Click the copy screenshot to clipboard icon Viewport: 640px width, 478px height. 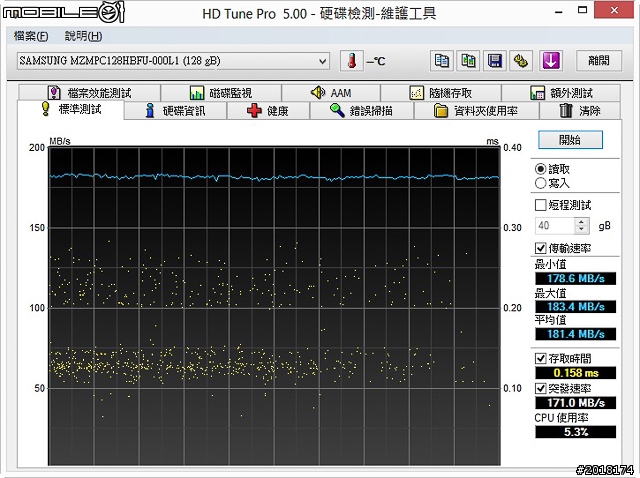click(x=468, y=61)
